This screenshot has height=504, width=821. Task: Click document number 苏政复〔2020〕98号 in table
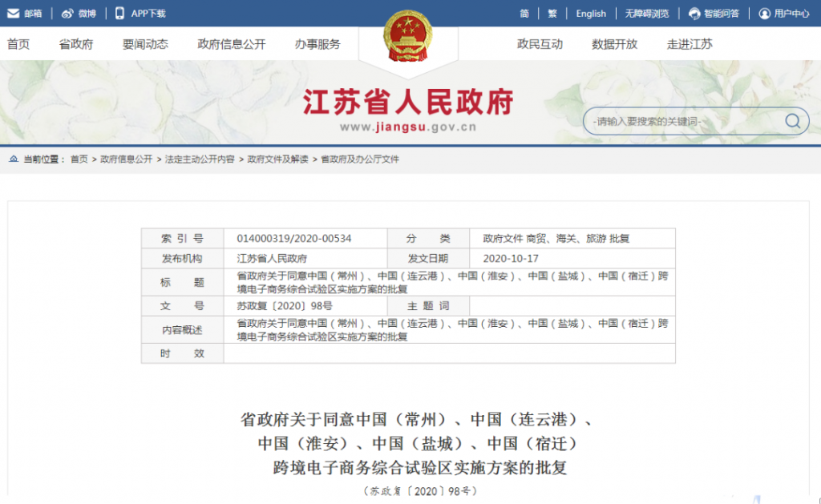click(x=285, y=306)
